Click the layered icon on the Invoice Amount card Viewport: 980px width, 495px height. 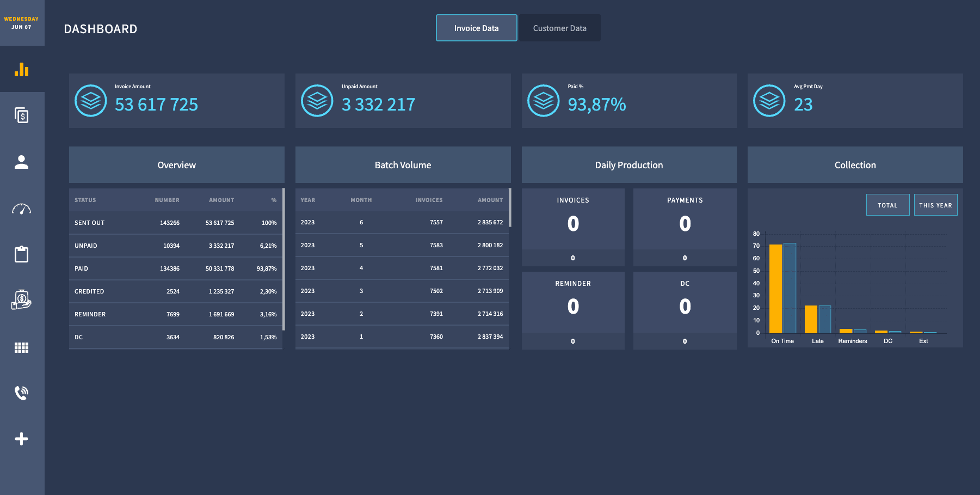[90, 101]
